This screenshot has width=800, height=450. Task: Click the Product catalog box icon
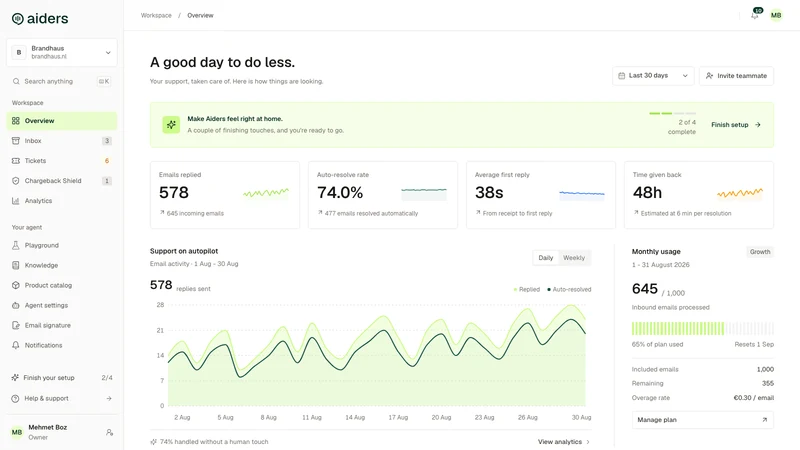point(16,285)
